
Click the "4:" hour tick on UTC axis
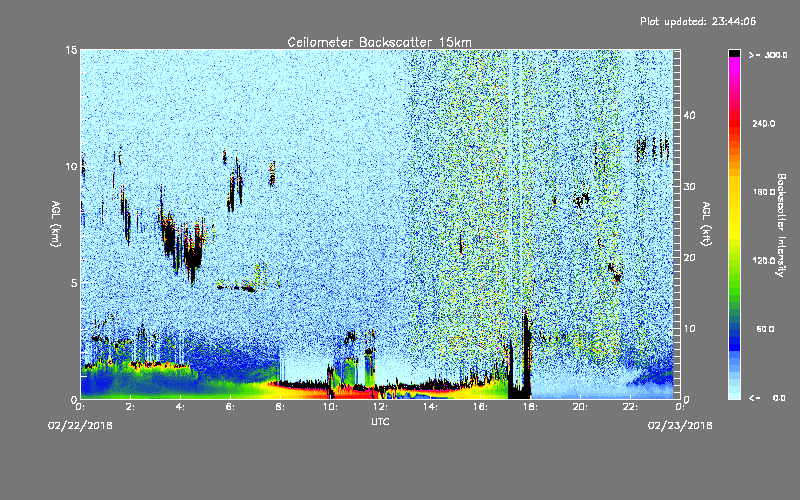(180, 407)
